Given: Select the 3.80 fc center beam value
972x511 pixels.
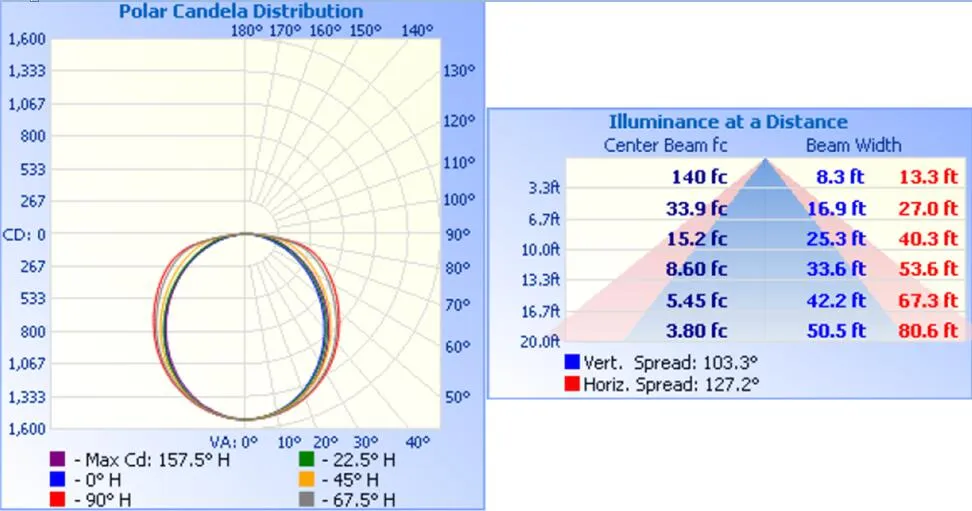Looking at the screenshot, I should point(697,331).
